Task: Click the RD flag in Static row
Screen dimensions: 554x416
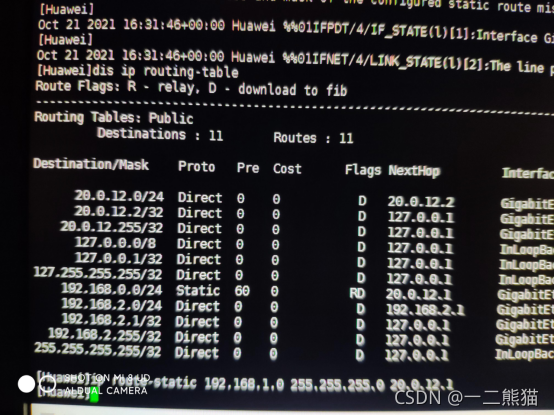Action: click(357, 293)
